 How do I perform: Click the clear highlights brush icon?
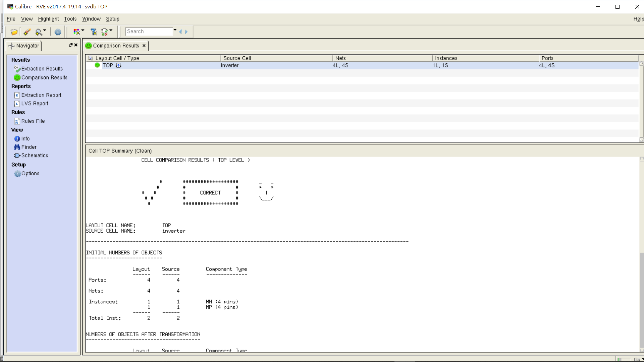tap(27, 32)
